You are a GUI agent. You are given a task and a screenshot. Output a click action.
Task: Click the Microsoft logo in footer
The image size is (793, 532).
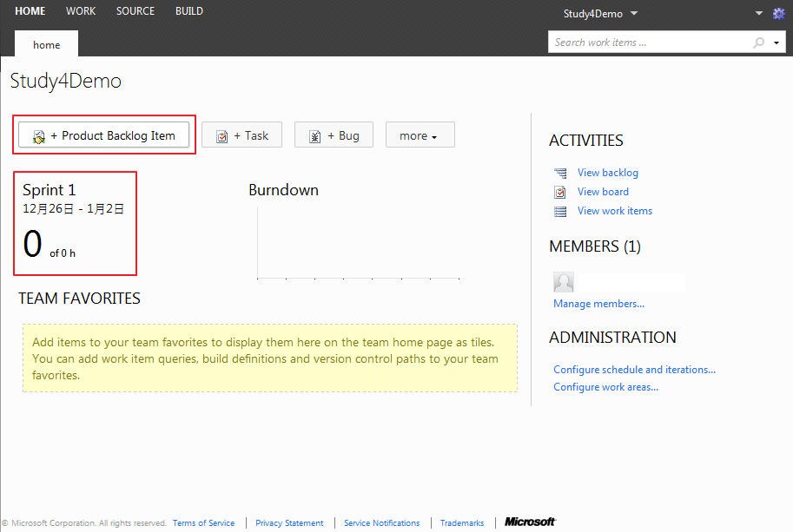pyautogui.click(x=530, y=522)
